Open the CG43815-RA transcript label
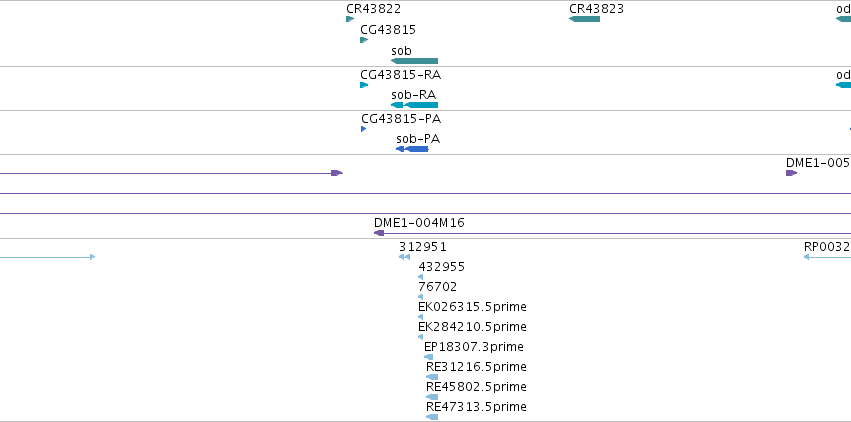851x422 pixels. [x=401, y=75]
